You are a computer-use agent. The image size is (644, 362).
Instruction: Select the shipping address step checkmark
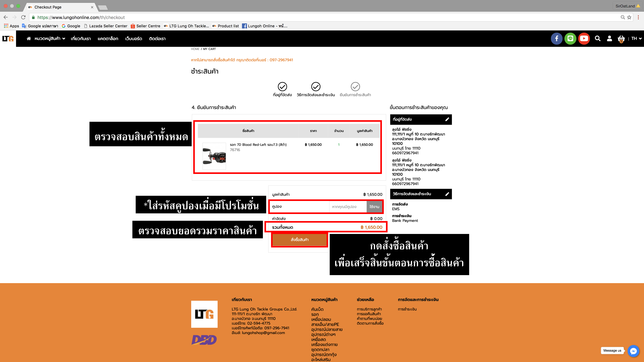coord(282,87)
